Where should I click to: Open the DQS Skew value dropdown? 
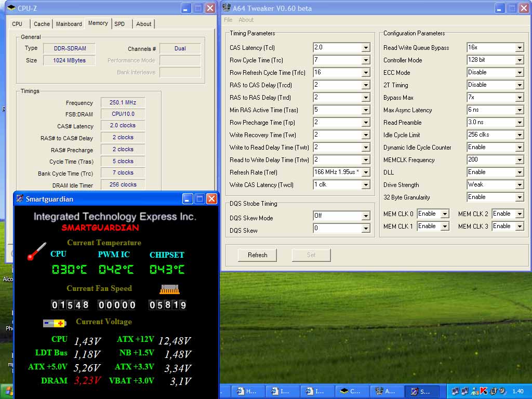[x=366, y=229]
